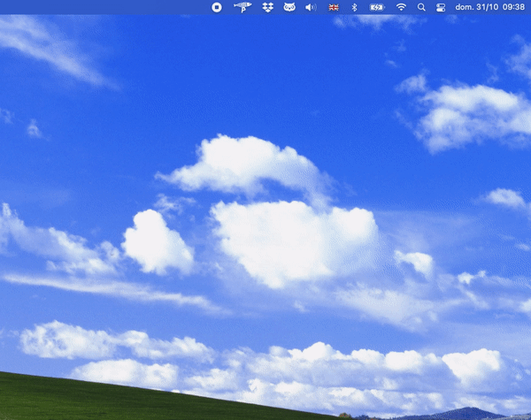The image size is (531, 420).
Task: Click the date and time dom. 31/10 09:38
Action: 489,7
